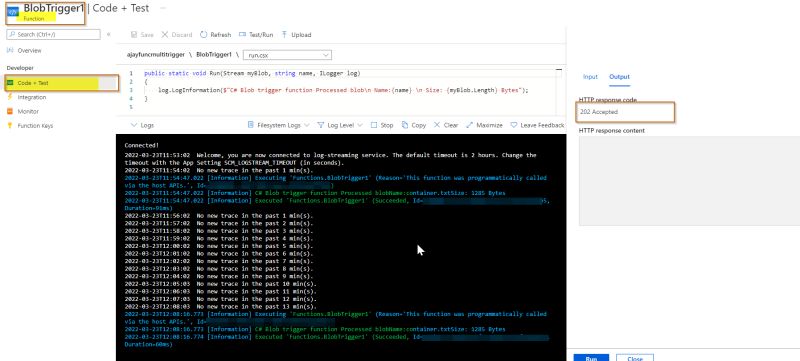Open the Filesystem Logs dropdown
This screenshot has width=800, height=361.
coord(279,125)
